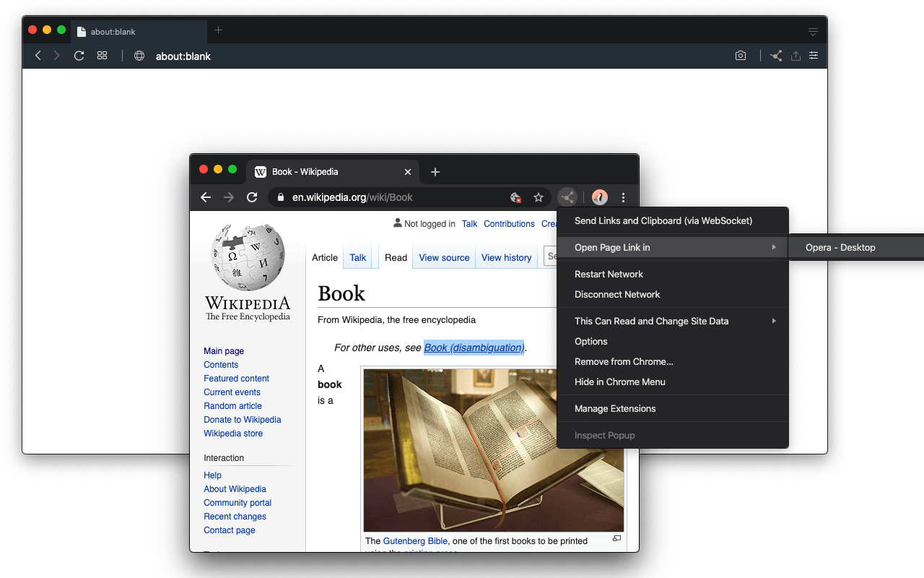Capture a snapshot with Opera's camera icon
Screen dimensions: 924x578
740,56
